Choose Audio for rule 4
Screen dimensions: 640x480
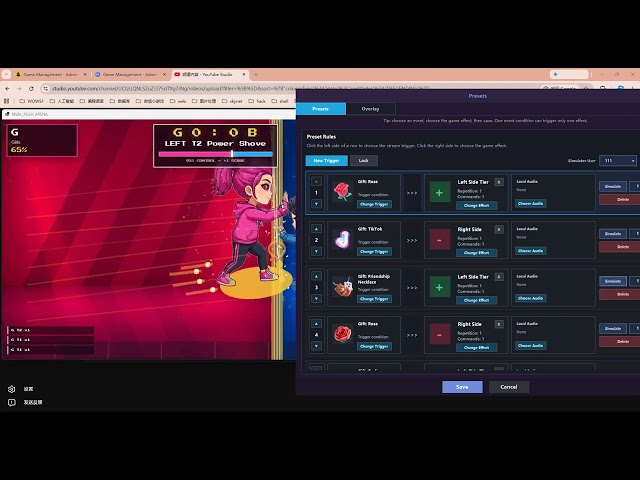[530, 345]
